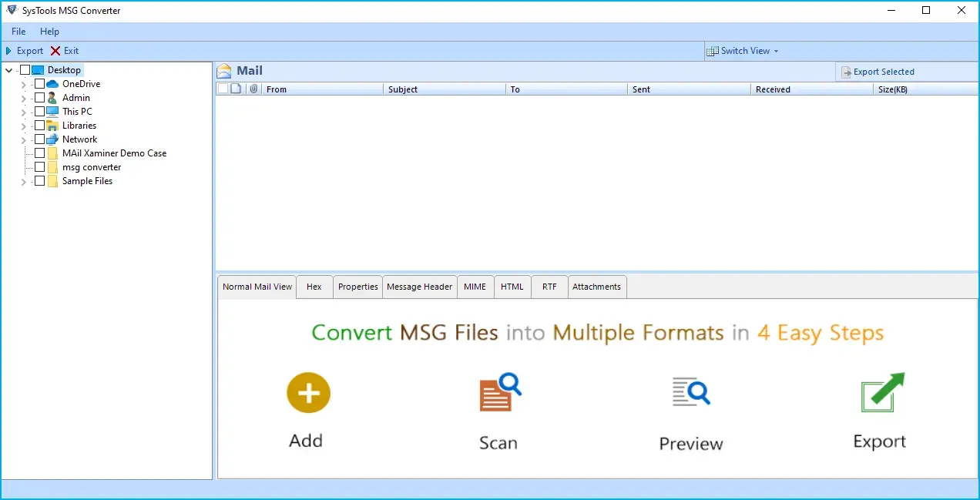The width and height of the screenshot is (980, 500).
Task: Check the OneDrive checkbox
Action: 39,84
